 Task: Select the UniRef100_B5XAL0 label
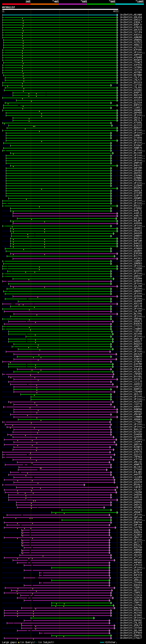click(131, 485)
